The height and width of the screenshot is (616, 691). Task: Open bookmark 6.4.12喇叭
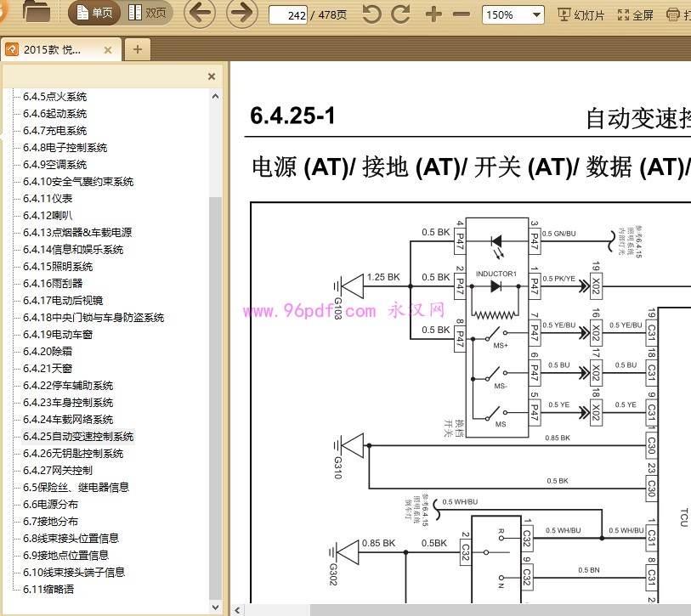[48, 216]
